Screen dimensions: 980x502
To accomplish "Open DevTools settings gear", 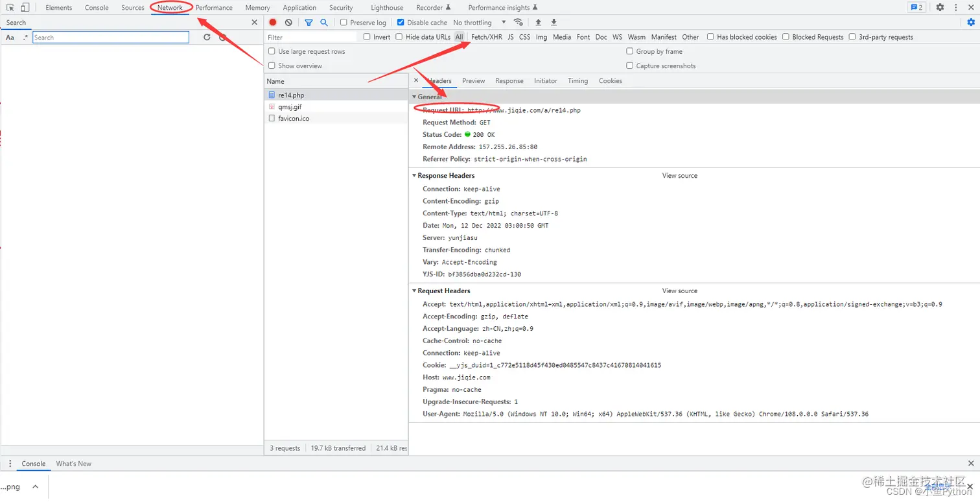I will pos(940,8).
